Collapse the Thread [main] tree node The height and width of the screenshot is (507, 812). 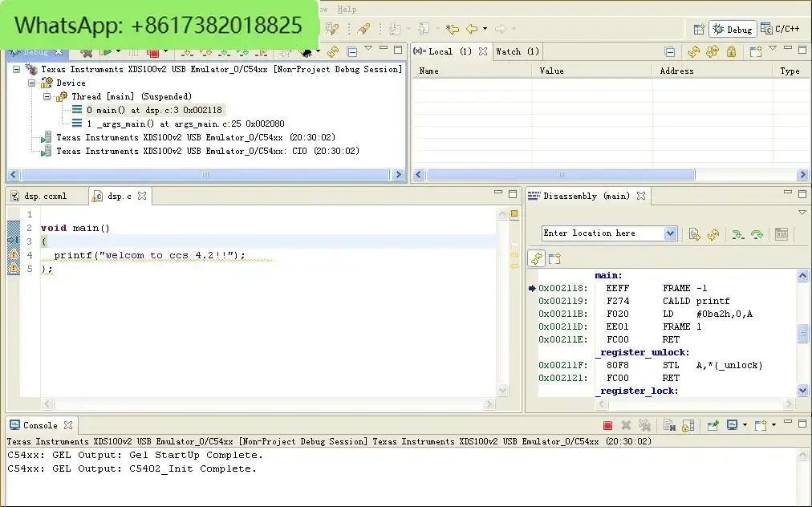point(47,96)
